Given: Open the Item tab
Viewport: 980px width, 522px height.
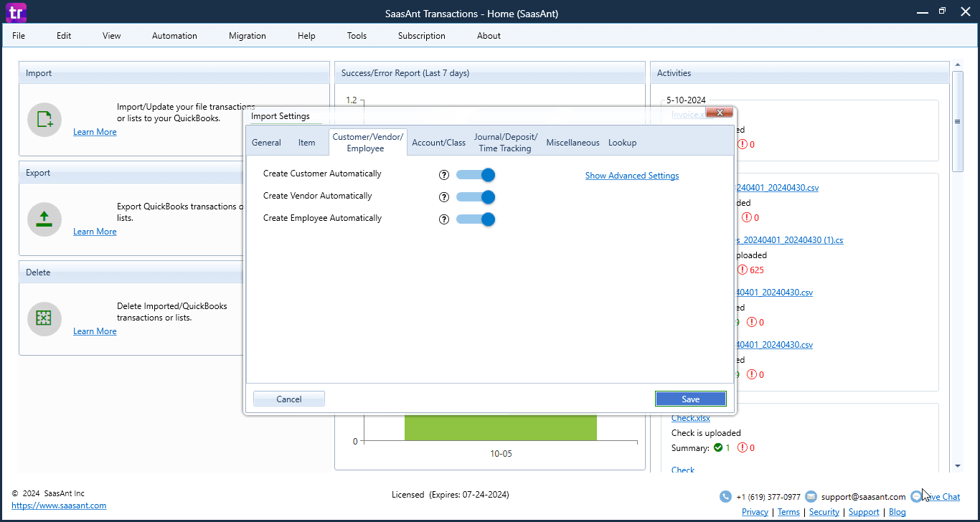Looking at the screenshot, I should point(306,143).
